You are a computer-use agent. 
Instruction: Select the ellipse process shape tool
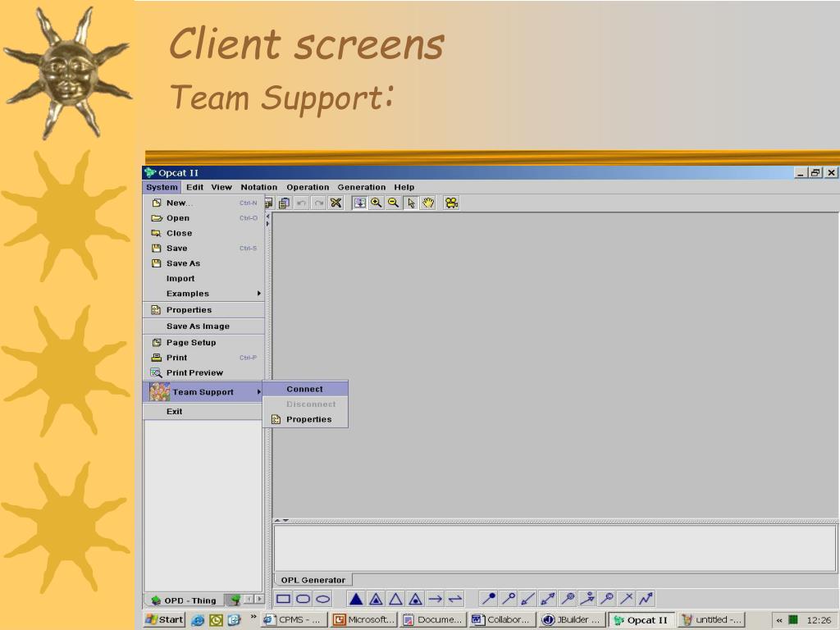323,599
